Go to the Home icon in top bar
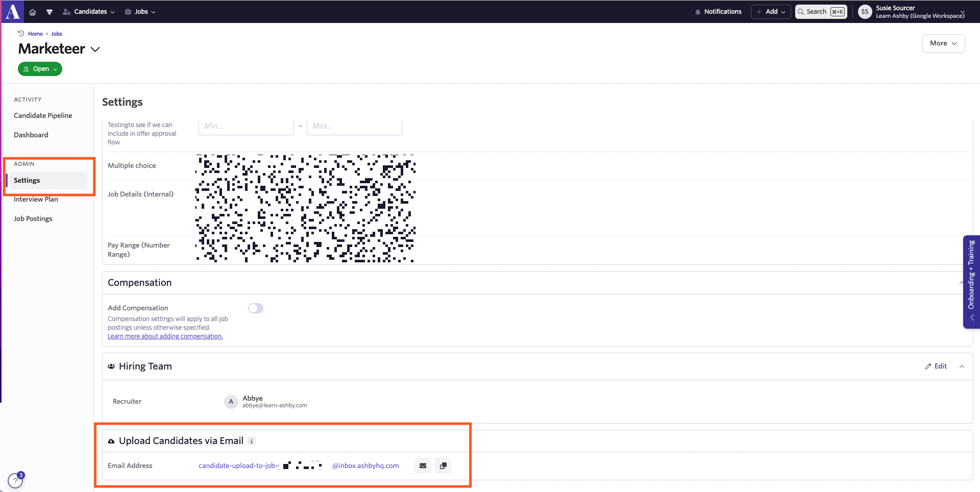 tap(33, 12)
